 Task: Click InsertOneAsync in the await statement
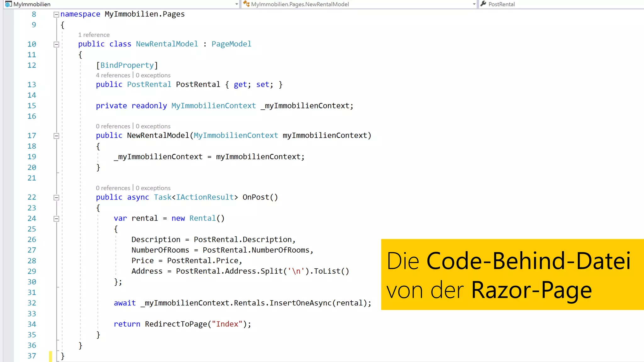pos(300,303)
